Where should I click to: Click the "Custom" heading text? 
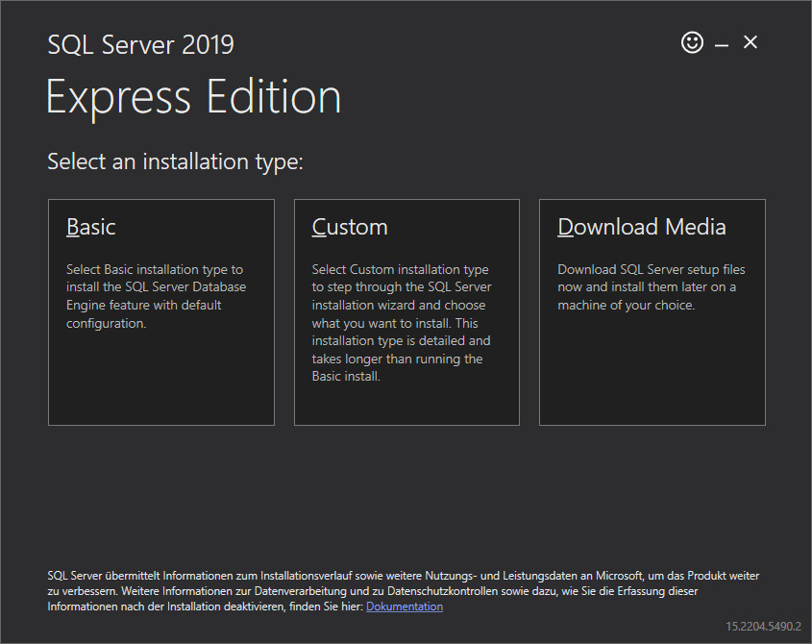tap(350, 227)
